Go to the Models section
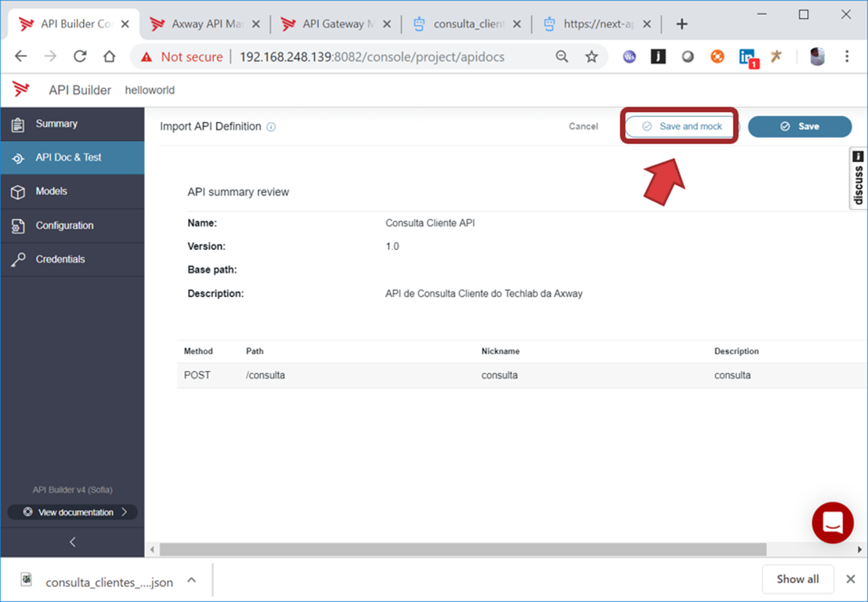 point(72,191)
